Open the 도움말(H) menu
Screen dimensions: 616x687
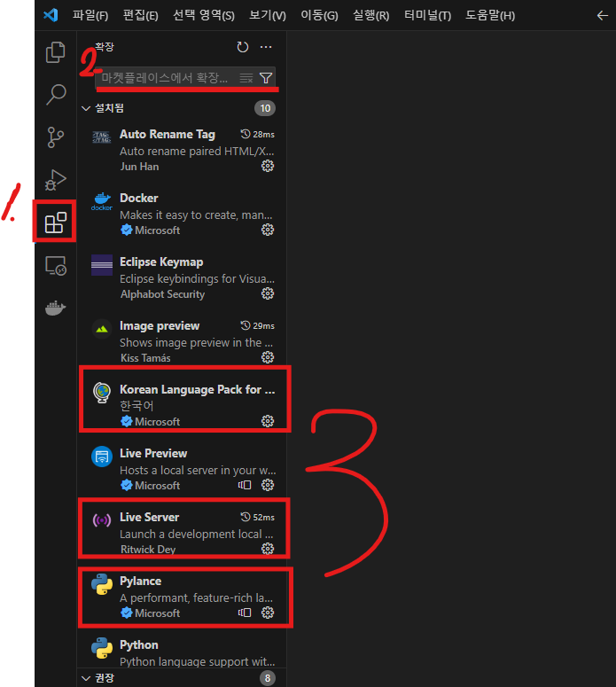pos(490,16)
